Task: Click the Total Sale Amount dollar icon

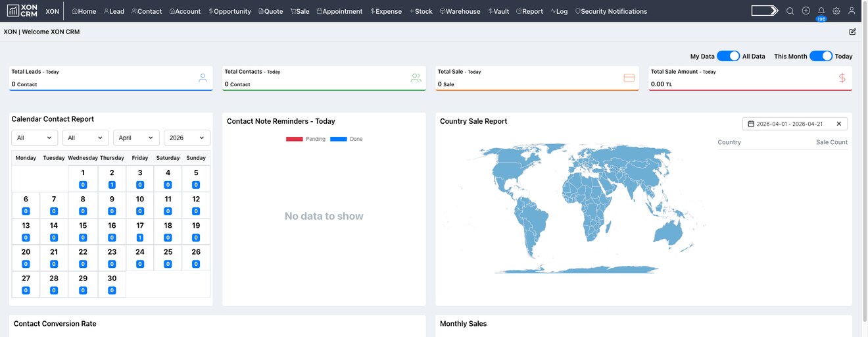Action: coord(842,78)
